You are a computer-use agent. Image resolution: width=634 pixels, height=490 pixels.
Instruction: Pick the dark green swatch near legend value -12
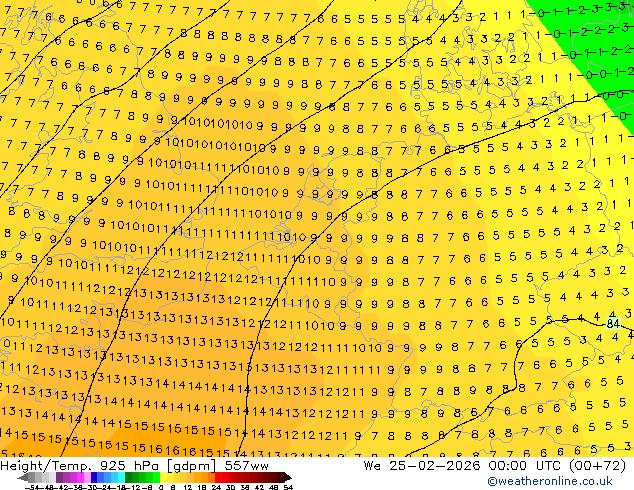tap(129, 477)
